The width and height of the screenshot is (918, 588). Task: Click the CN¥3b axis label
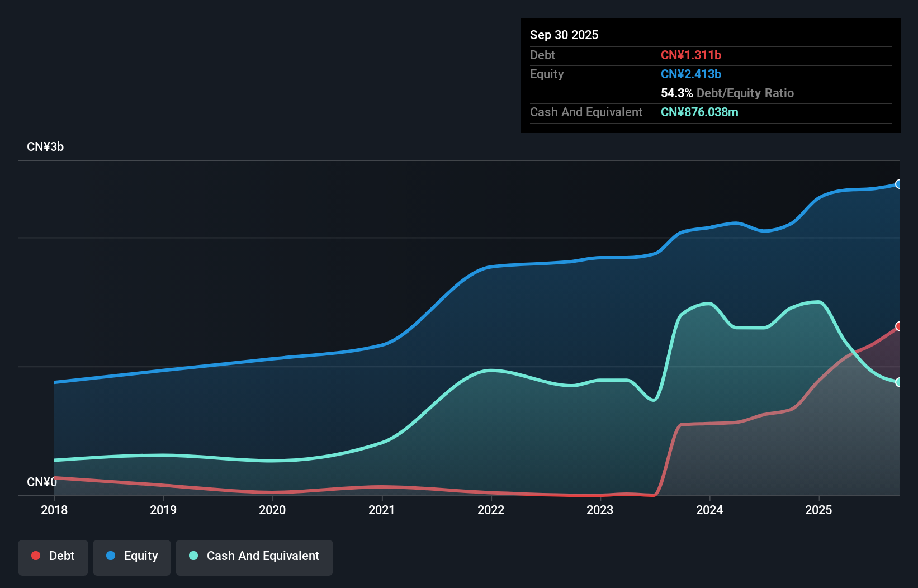pyautogui.click(x=46, y=146)
